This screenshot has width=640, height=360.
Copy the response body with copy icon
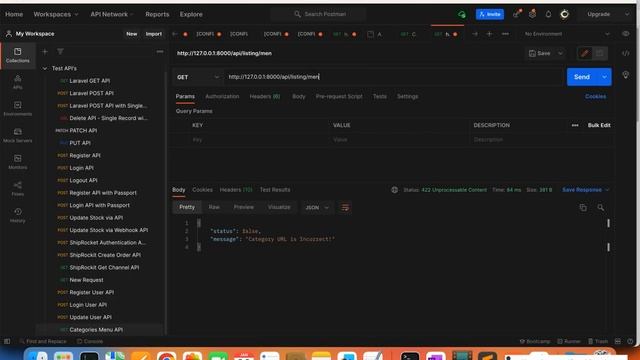[x=583, y=207]
